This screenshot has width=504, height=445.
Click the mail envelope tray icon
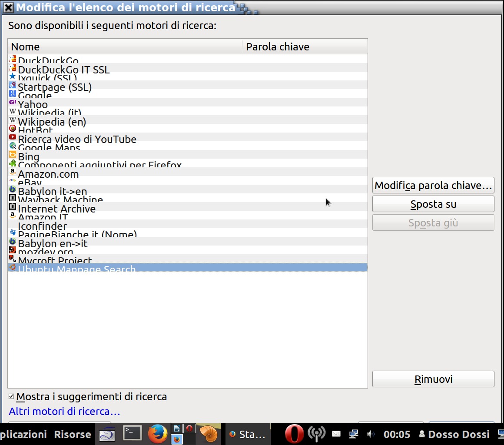[336, 434]
